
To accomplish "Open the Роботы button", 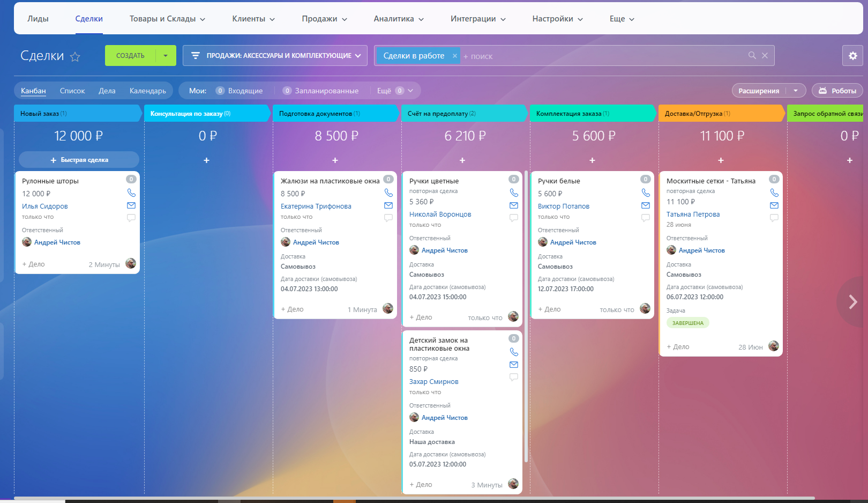I will click(837, 91).
